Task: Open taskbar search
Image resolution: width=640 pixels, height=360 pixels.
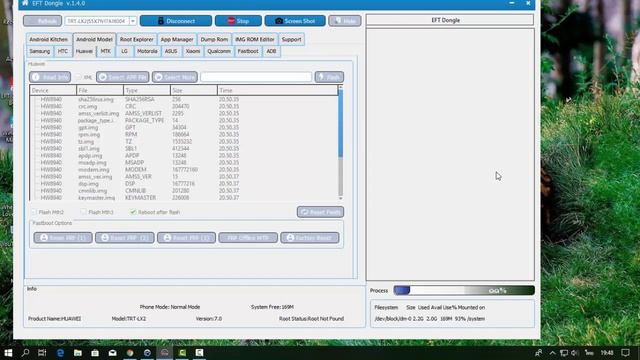Action: click(x=25, y=353)
